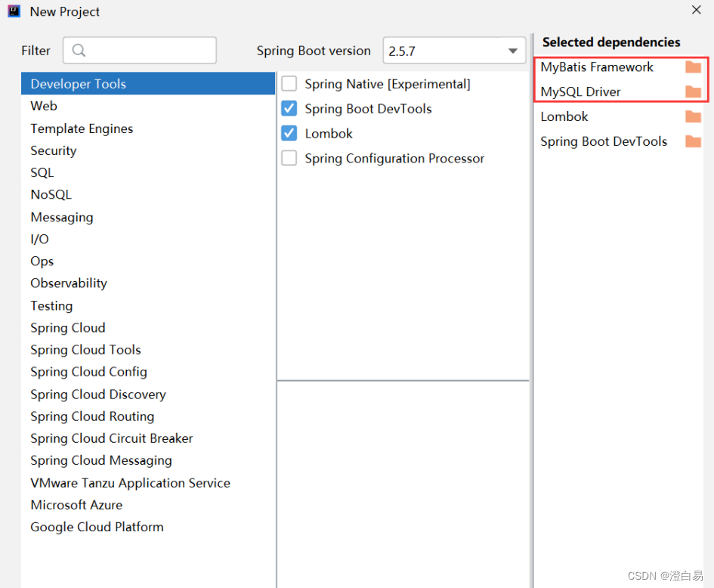
Task: Open the Spring Boot version dropdown
Action: 511,51
